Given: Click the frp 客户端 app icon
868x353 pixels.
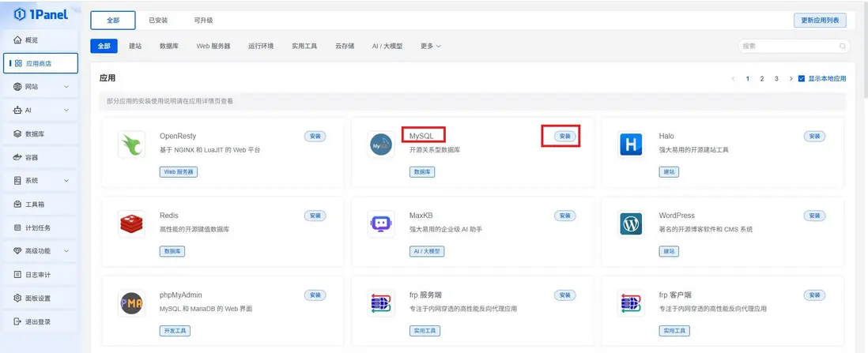Looking at the screenshot, I should tap(631, 303).
